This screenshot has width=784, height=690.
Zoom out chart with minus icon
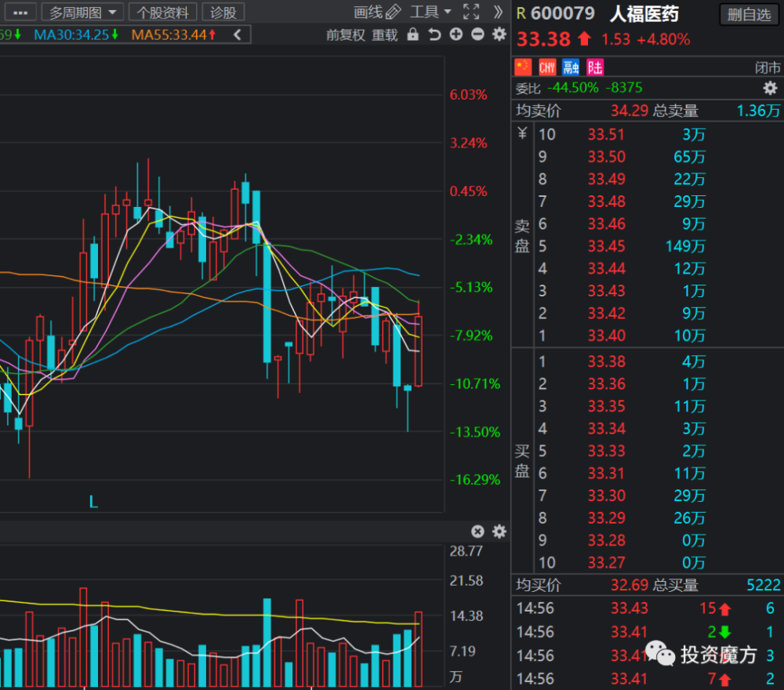click(x=477, y=34)
